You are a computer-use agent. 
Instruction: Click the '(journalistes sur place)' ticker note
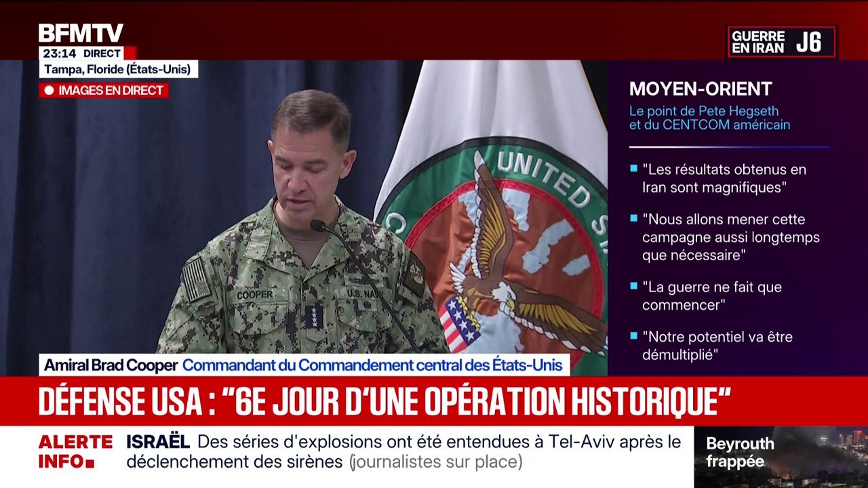coord(436,462)
